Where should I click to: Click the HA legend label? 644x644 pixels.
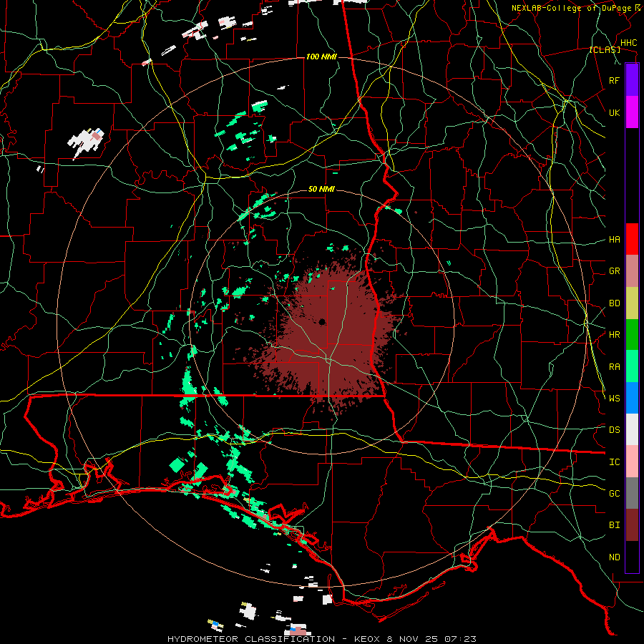pos(614,240)
